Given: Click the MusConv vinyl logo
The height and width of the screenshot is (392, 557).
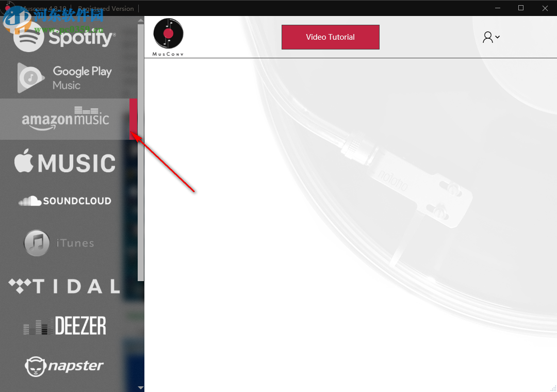Looking at the screenshot, I should (168, 37).
